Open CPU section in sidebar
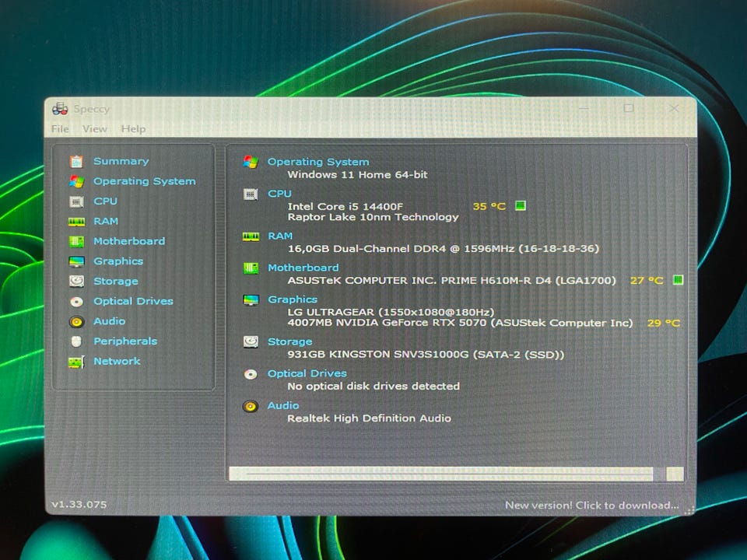 [105, 201]
